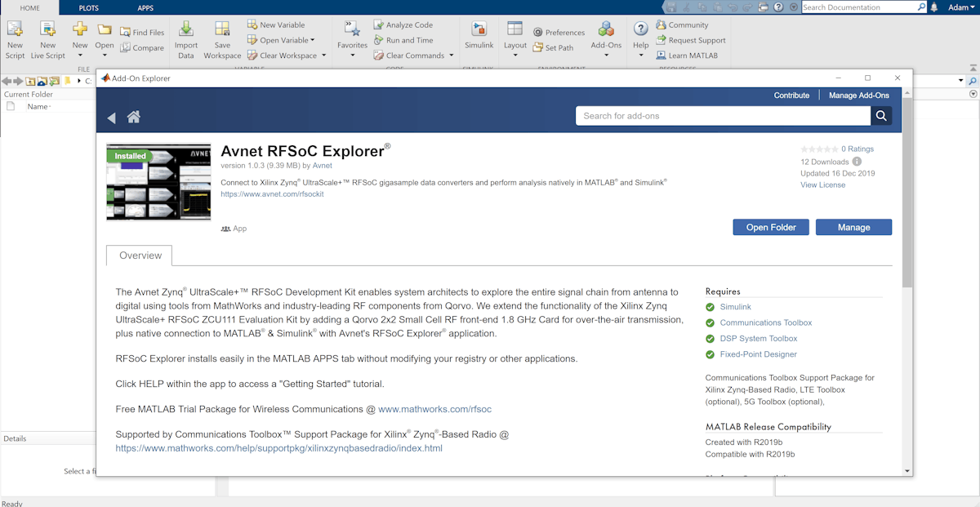980x507 pixels.
Task: Click the Layout icon
Action: click(514, 29)
